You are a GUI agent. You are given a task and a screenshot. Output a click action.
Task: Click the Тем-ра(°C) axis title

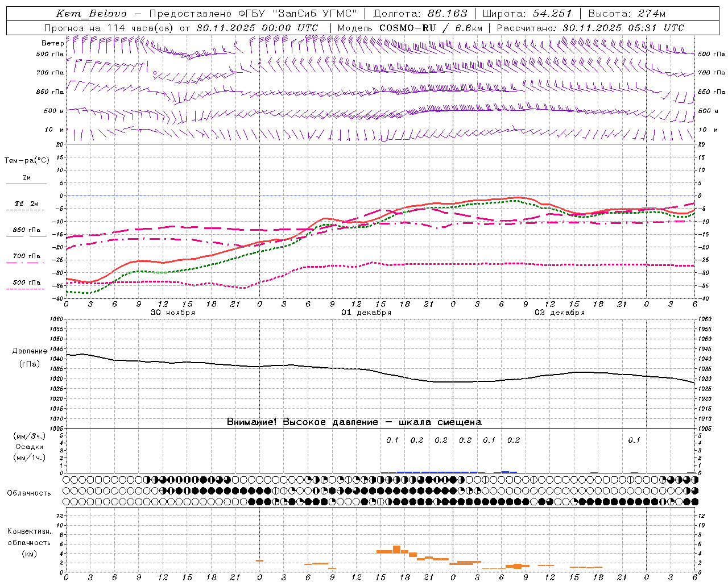tap(27, 161)
